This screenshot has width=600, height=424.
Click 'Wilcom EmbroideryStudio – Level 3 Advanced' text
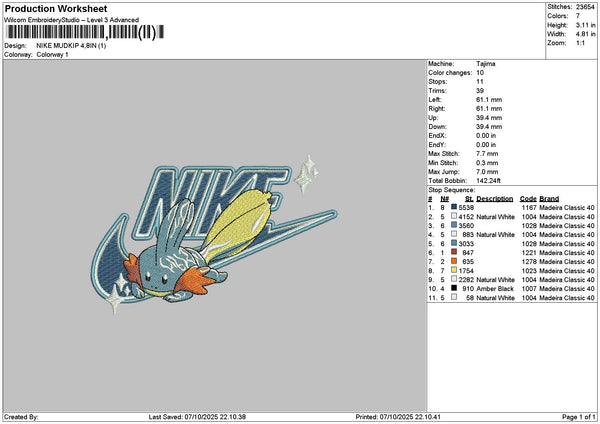point(72,20)
